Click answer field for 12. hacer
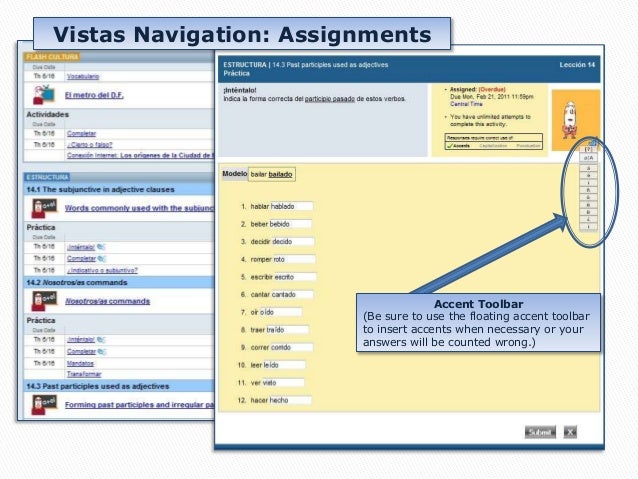The height and width of the screenshot is (479, 638). click(x=291, y=400)
